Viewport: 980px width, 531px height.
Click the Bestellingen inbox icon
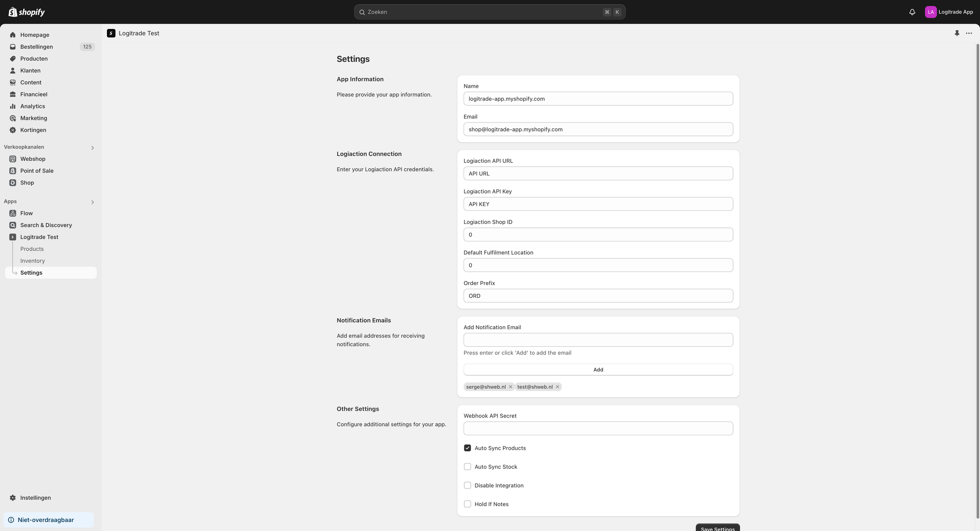(12, 47)
